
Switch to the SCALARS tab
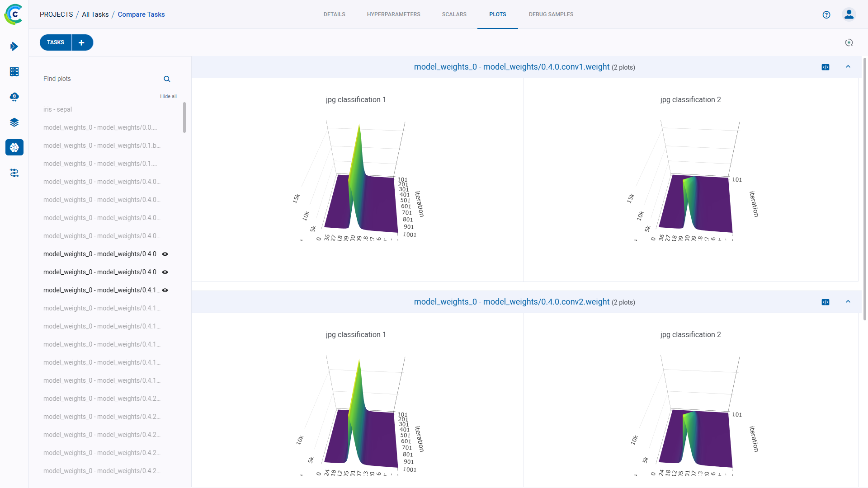[x=454, y=14]
